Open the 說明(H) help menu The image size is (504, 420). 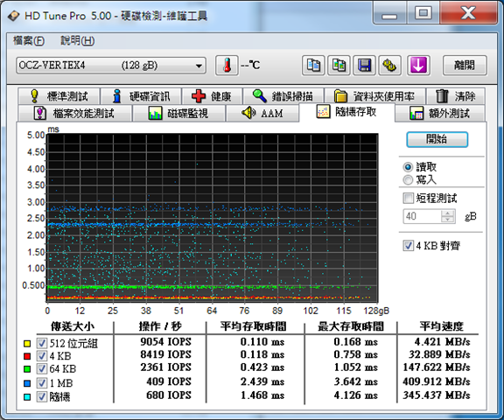[78, 41]
